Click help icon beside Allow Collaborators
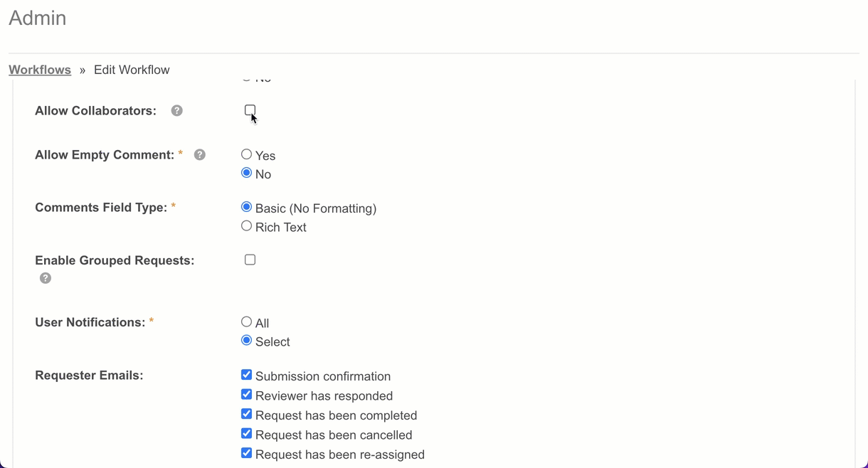The height and width of the screenshot is (468, 868). pos(177,111)
